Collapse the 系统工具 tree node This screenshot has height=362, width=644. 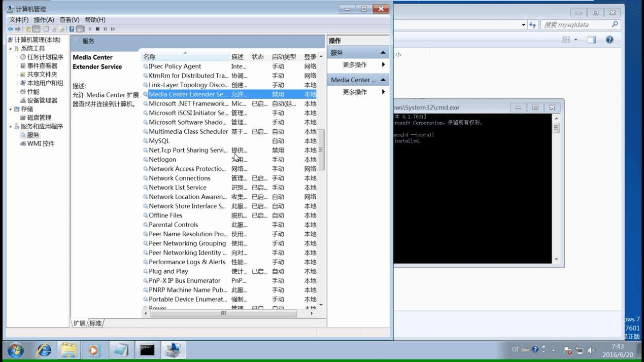tap(11, 49)
